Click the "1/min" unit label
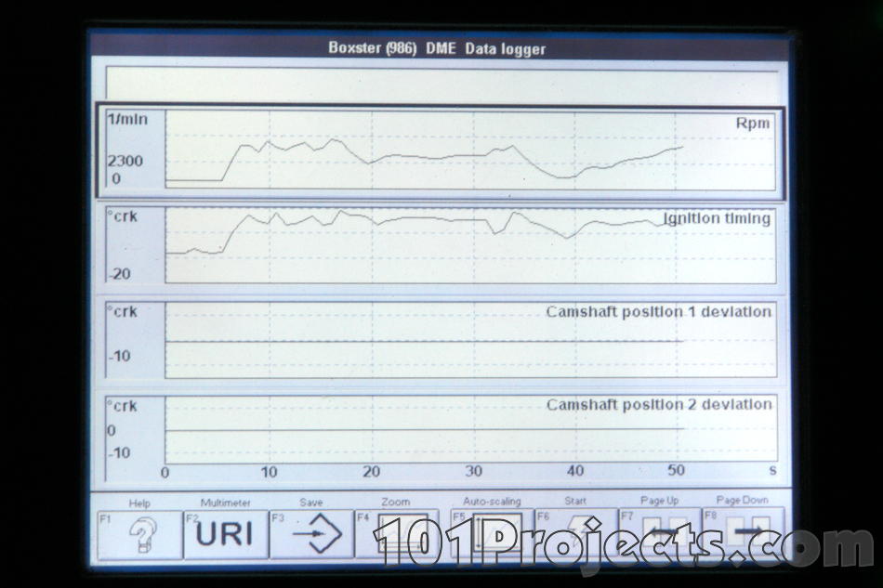This screenshot has height=588, width=883. click(x=127, y=119)
